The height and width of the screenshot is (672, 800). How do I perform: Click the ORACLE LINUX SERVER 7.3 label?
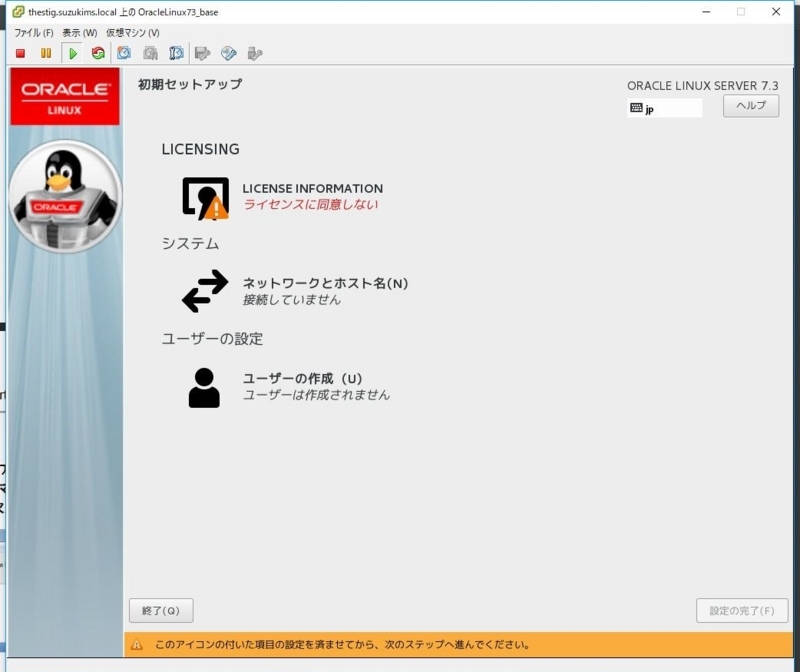pos(703,86)
